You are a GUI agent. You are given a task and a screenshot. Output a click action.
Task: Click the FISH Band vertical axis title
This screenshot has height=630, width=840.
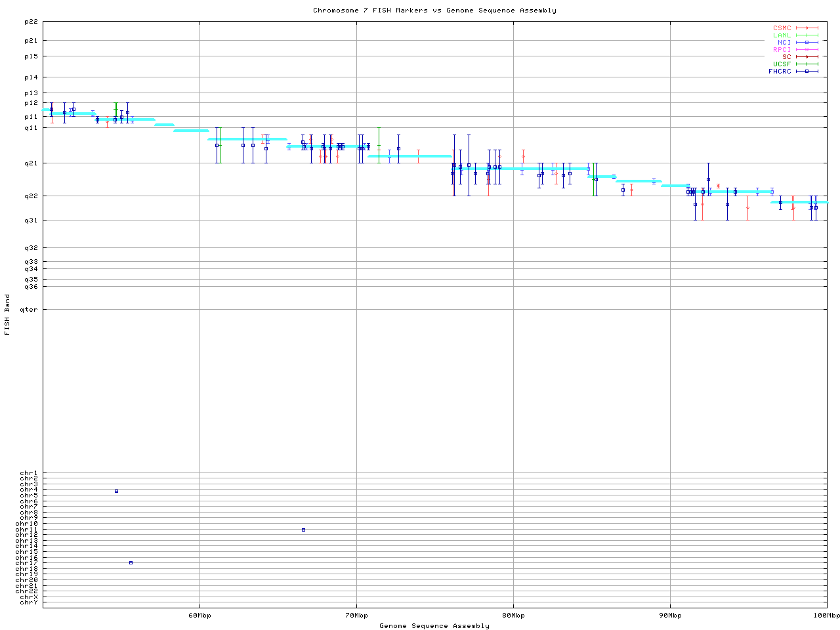[x=8, y=314]
